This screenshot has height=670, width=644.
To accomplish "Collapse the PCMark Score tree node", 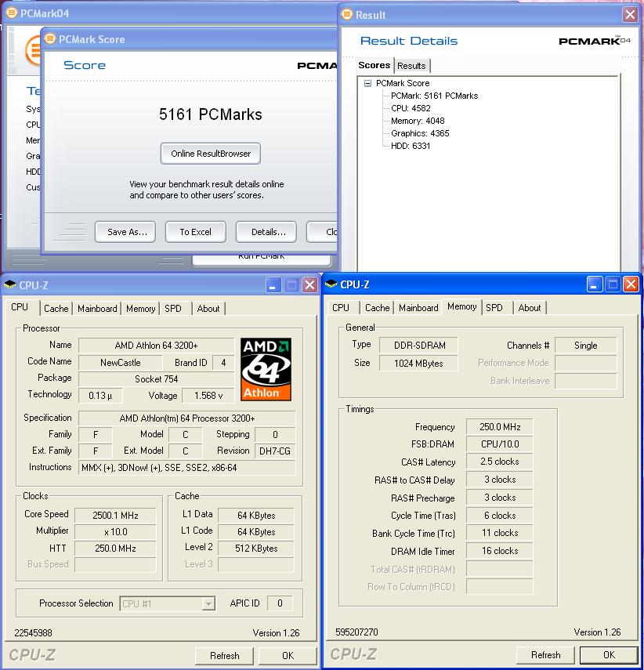I will tap(367, 83).
